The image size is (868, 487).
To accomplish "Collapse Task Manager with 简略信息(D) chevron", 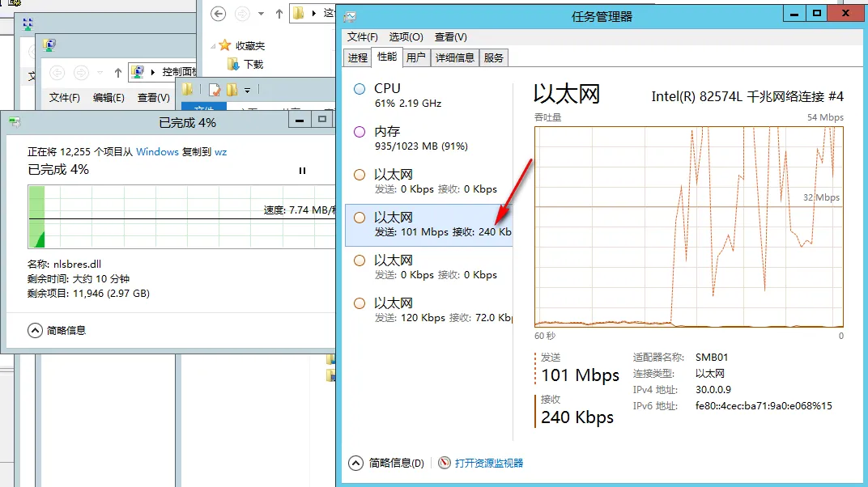I will pyautogui.click(x=356, y=464).
